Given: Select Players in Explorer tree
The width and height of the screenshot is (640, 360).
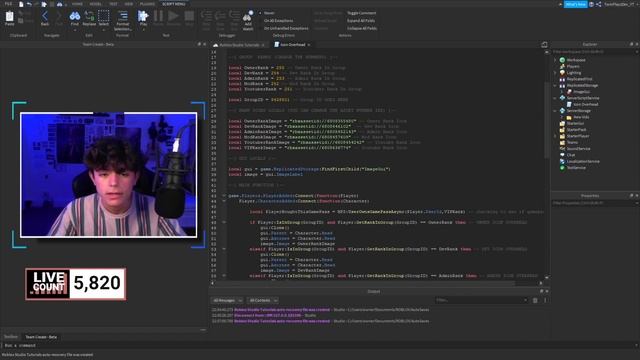Looking at the screenshot, I should click(573, 67).
